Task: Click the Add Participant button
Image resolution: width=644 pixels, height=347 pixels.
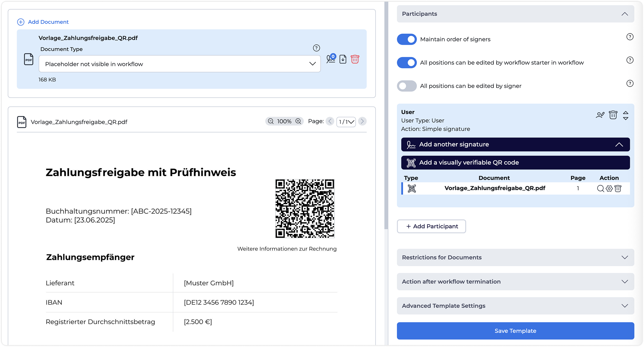Action: click(x=431, y=226)
